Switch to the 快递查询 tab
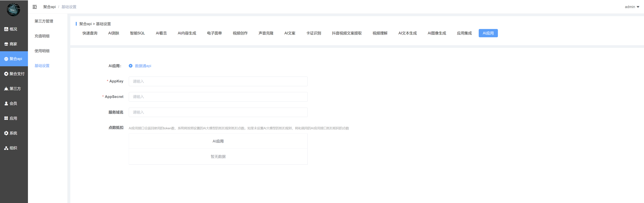The width and height of the screenshot is (644, 203). coord(90,33)
